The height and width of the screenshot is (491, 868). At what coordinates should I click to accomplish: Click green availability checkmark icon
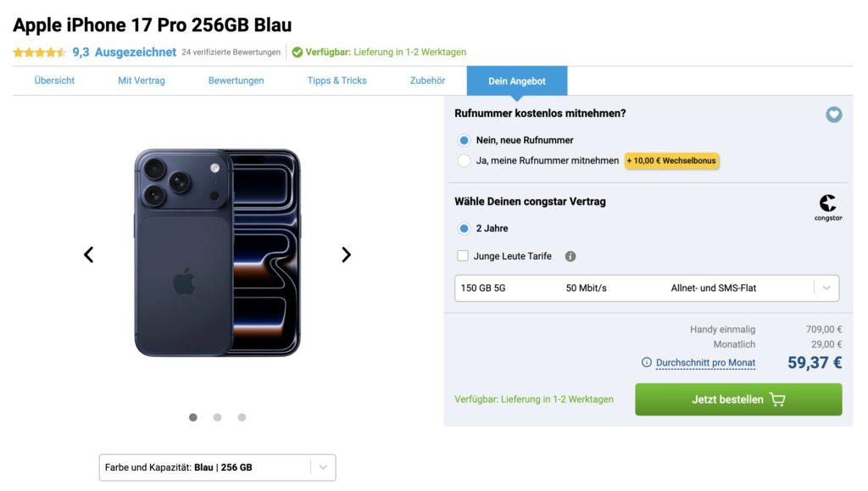[297, 53]
